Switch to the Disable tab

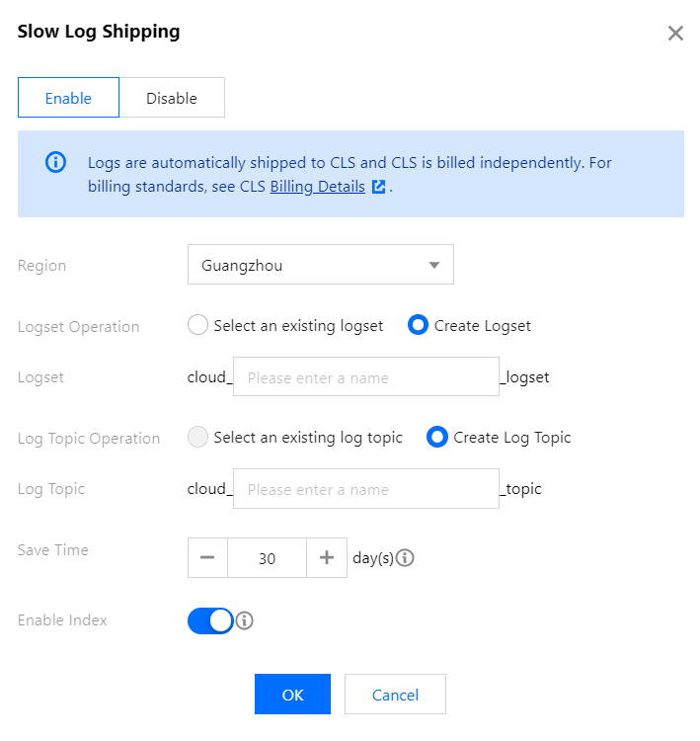click(x=172, y=98)
